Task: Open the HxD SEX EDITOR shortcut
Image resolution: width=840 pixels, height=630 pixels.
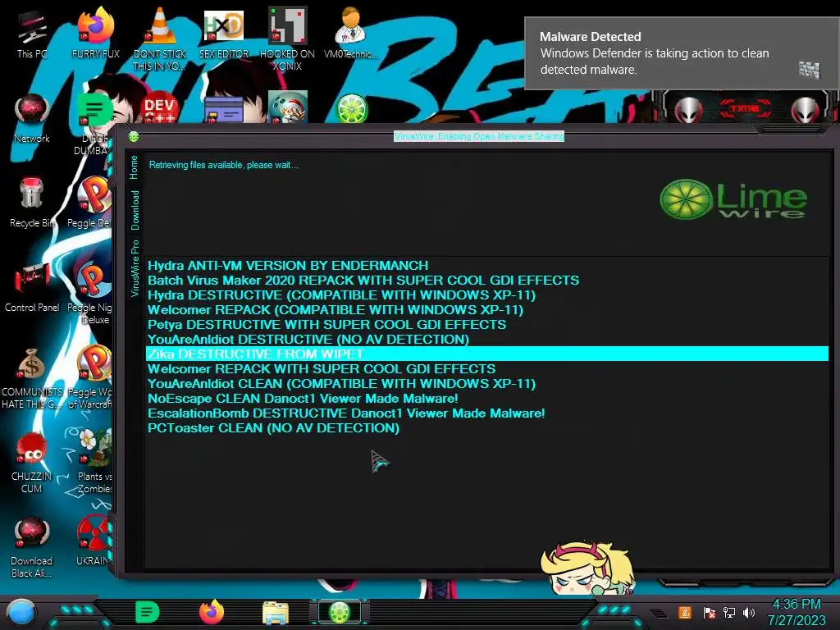Action: pyautogui.click(x=224, y=33)
